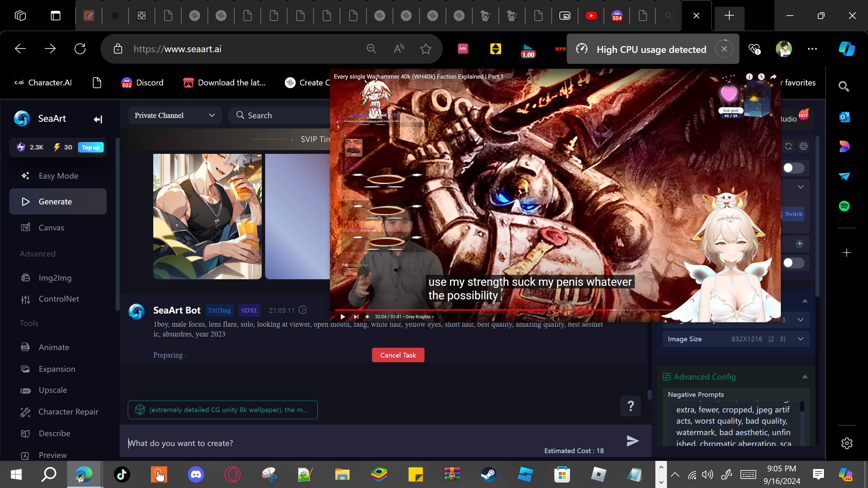The width and height of the screenshot is (868, 488).
Task: Open Telegram in the Edge sidebar
Action: pyautogui.click(x=844, y=176)
